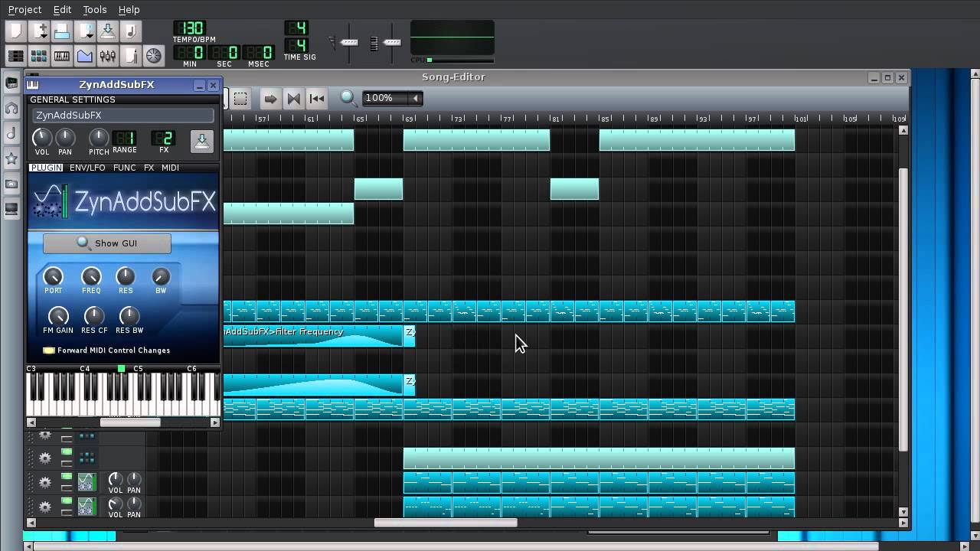Click bottom track's VOL knob
980x551 pixels.
coord(115,504)
